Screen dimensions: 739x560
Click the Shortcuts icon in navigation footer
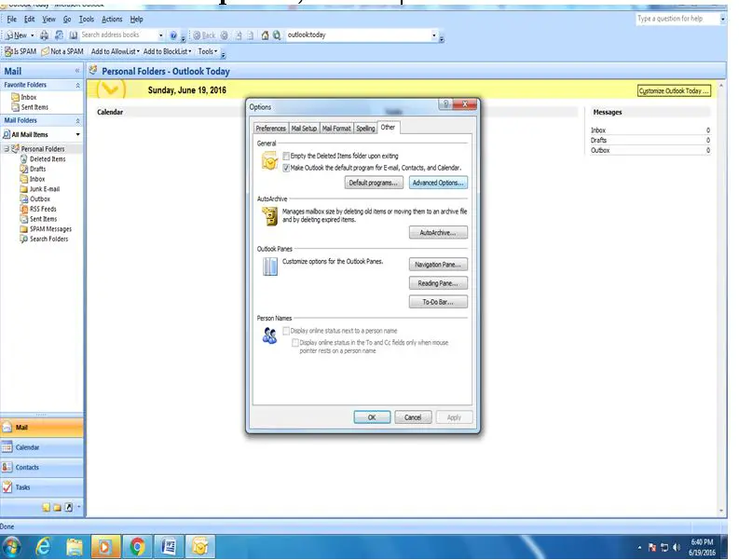[x=69, y=508]
